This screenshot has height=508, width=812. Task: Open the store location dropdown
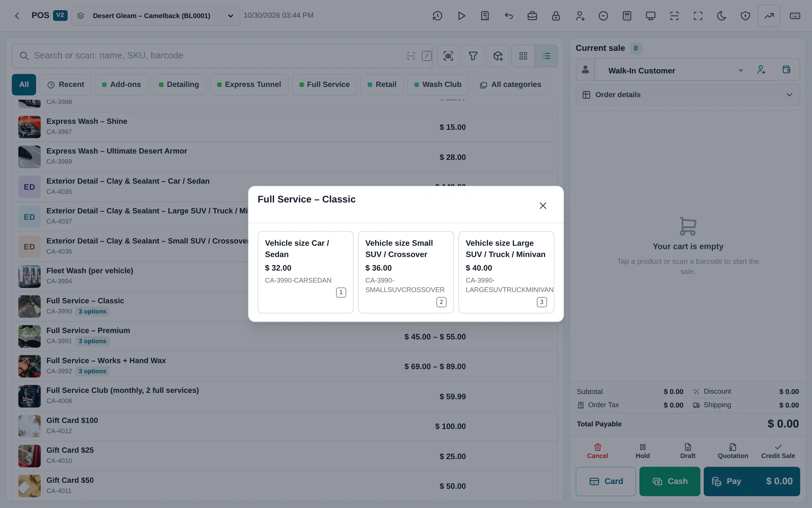pos(155,16)
